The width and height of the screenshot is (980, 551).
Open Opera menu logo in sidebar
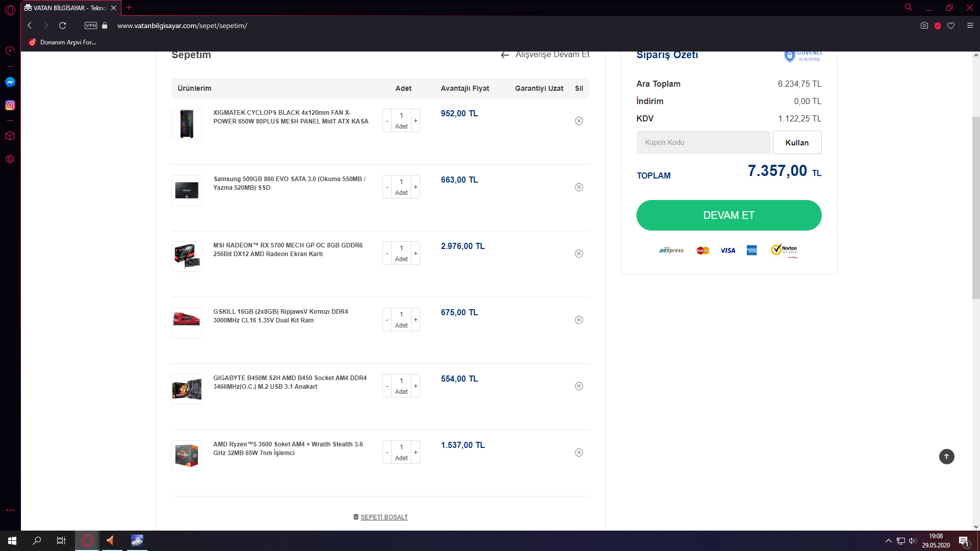[10, 10]
